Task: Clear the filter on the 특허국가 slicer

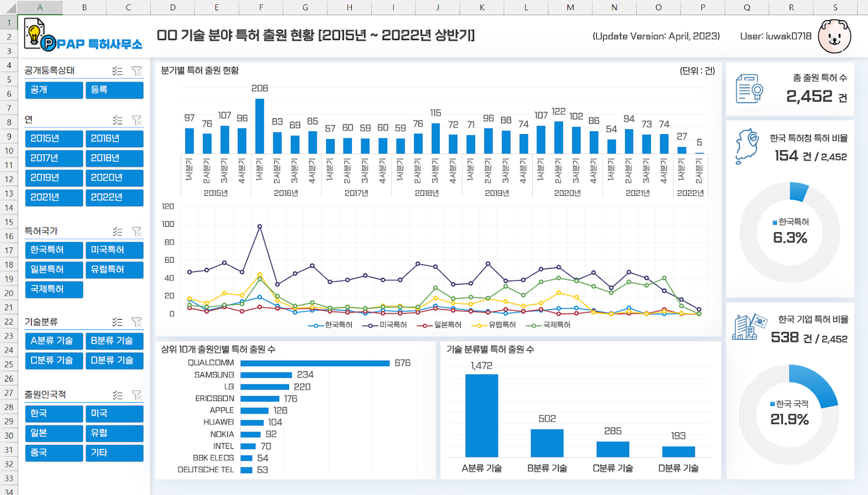Action: click(137, 232)
